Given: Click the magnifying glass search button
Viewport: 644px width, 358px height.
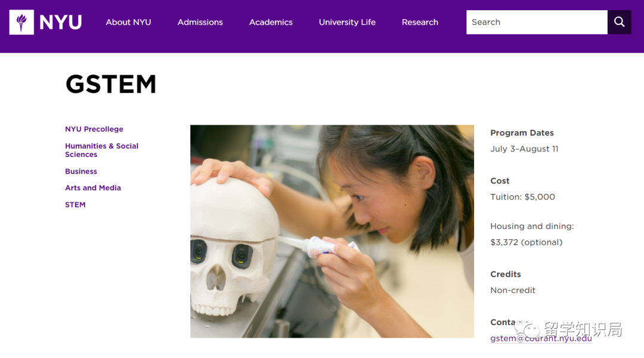Looking at the screenshot, I should [x=620, y=22].
